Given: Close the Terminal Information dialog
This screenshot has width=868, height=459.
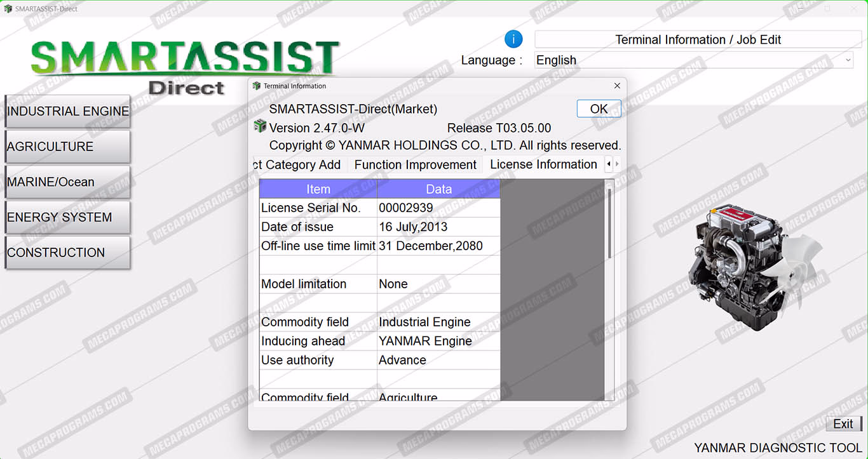Looking at the screenshot, I should (617, 86).
